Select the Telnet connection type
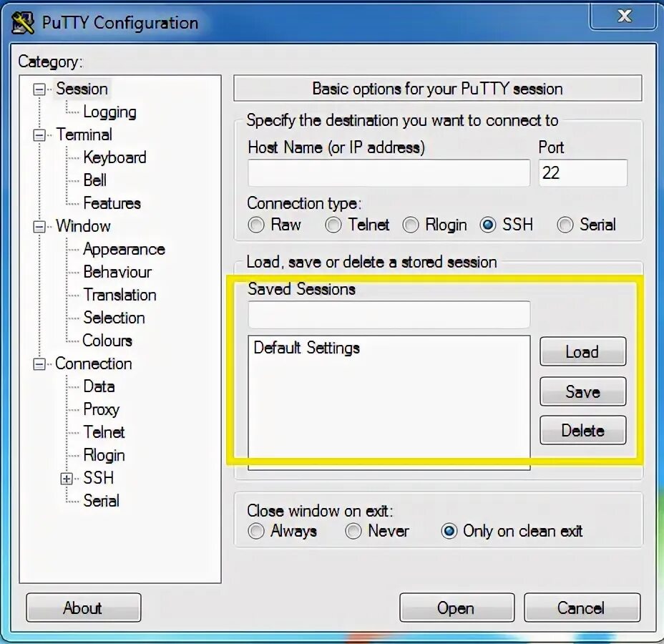 333,225
